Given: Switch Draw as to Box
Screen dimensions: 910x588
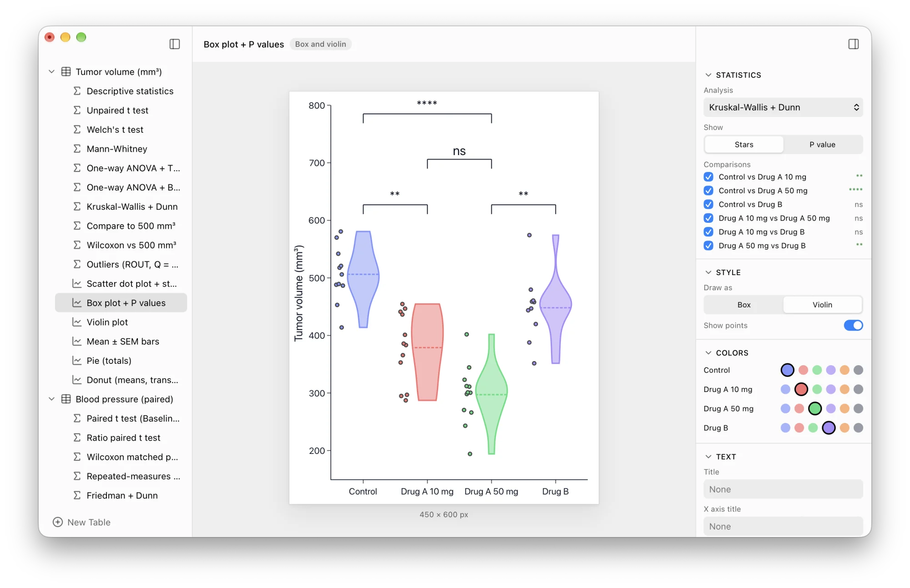Looking at the screenshot, I should [744, 305].
